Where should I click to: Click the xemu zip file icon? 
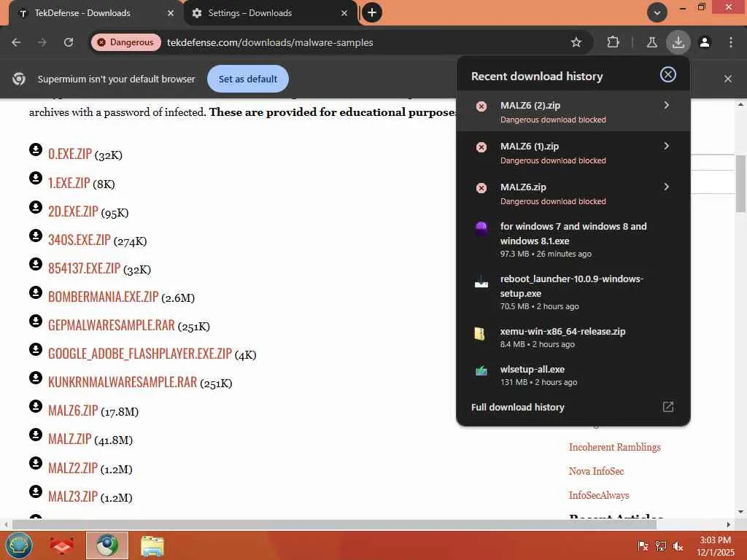coord(480,334)
